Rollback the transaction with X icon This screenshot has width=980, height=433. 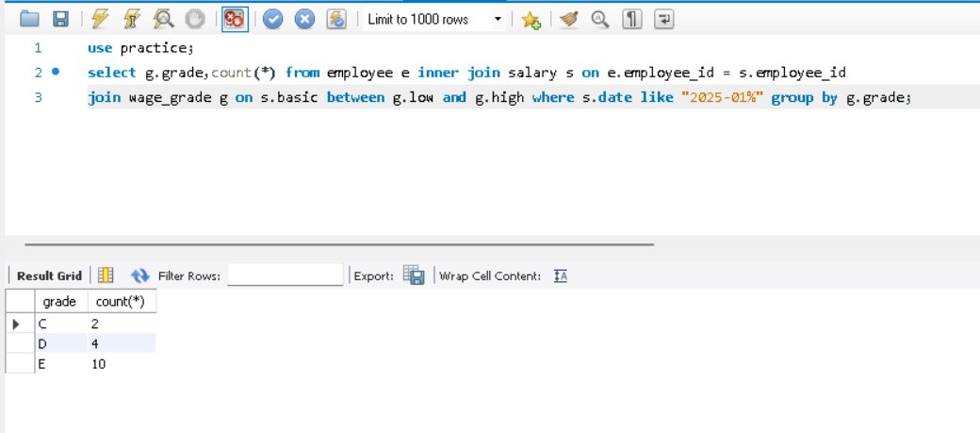click(x=304, y=20)
